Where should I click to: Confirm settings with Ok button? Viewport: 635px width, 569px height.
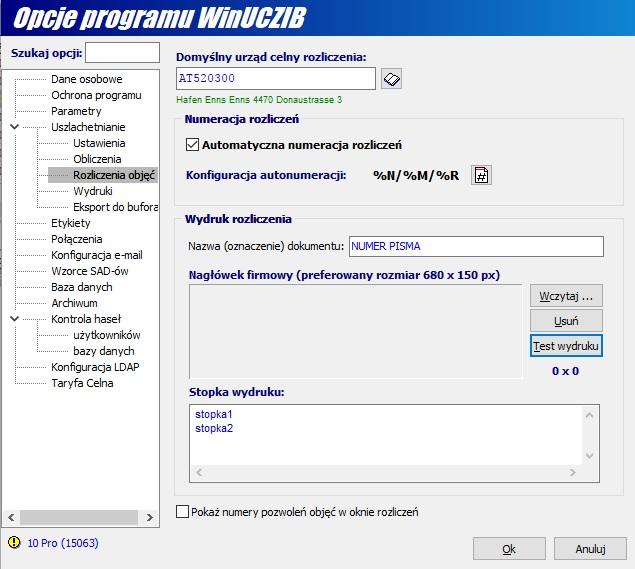coord(509,549)
